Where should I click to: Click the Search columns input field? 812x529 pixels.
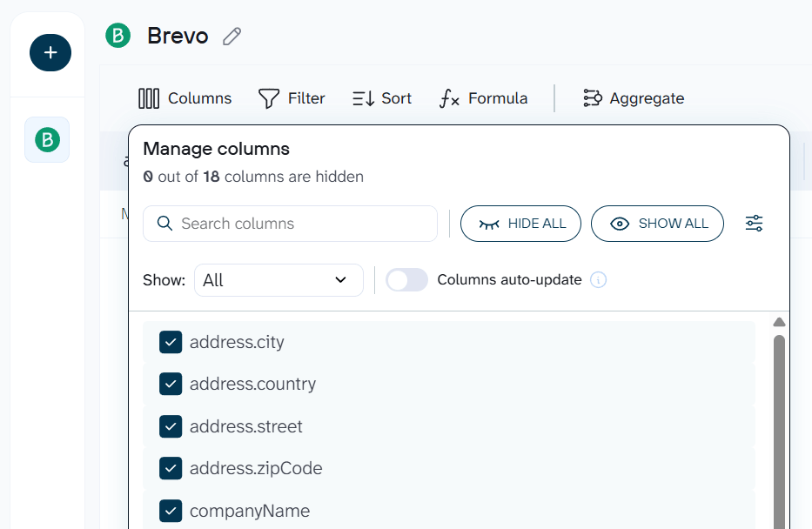(x=287, y=224)
